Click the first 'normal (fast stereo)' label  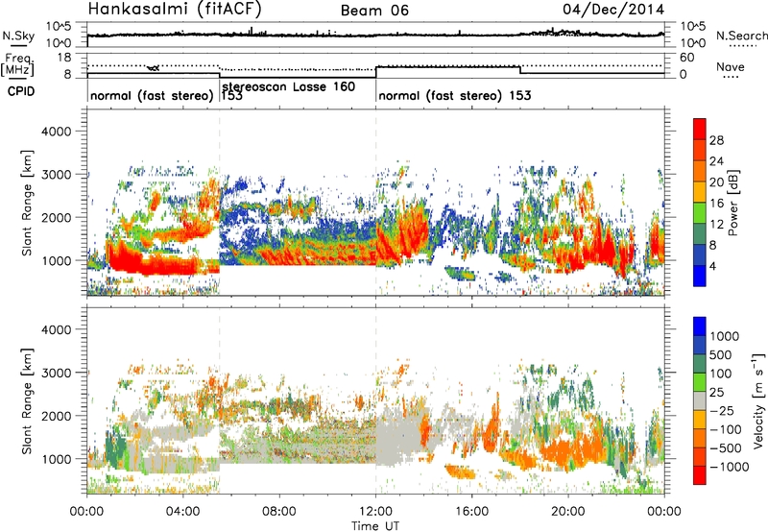pyautogui.click(x=152, y=96)
